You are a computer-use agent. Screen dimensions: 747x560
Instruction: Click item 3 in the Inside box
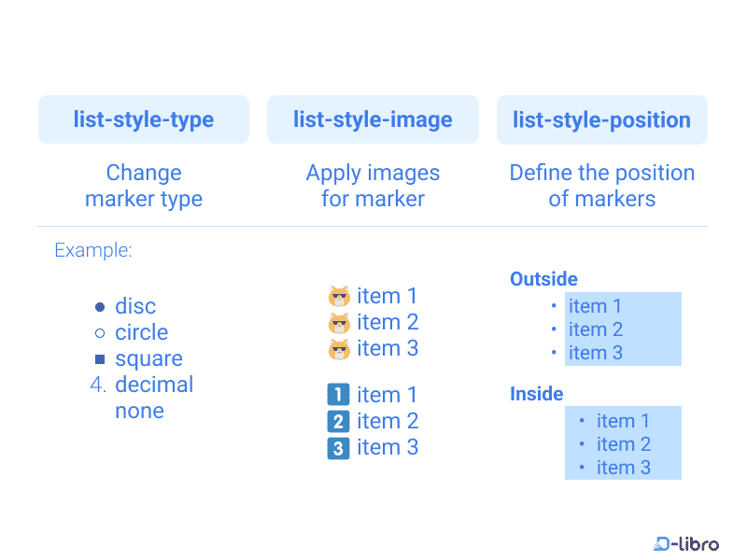pos(623,468)
